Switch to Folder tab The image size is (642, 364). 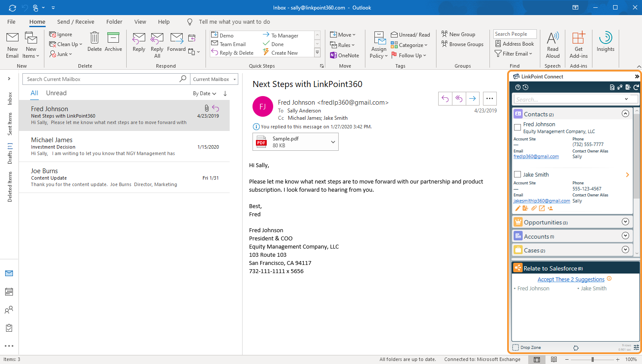point(114,22)
